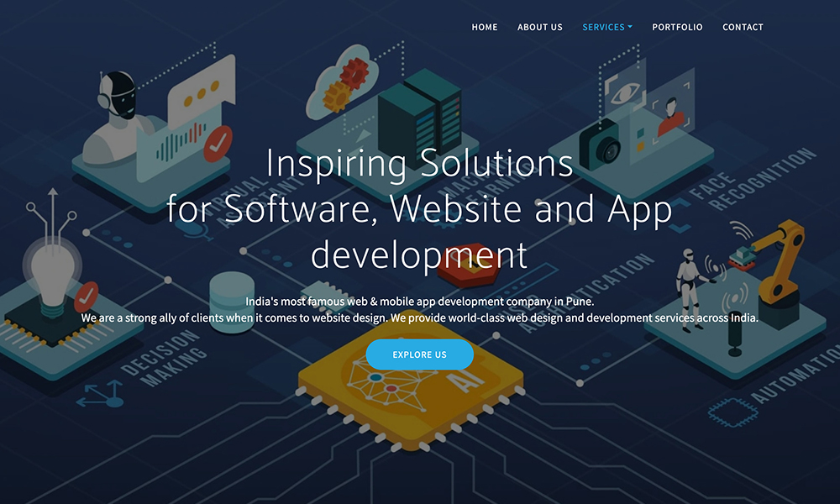
Task: Expand the Services dropdown menu
Action: 607,27
